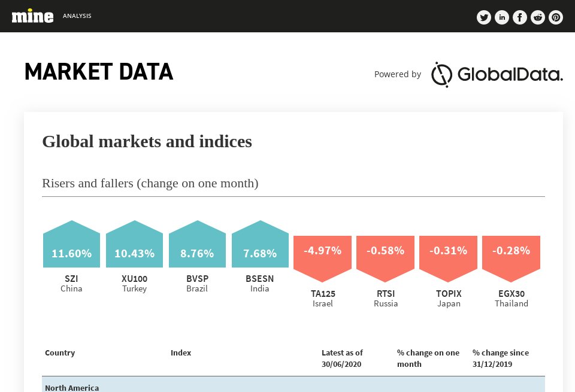575x392 pixels.
Task: Select the BSESN India riser showing 7.68%
Action: click(x=260, y=245)
